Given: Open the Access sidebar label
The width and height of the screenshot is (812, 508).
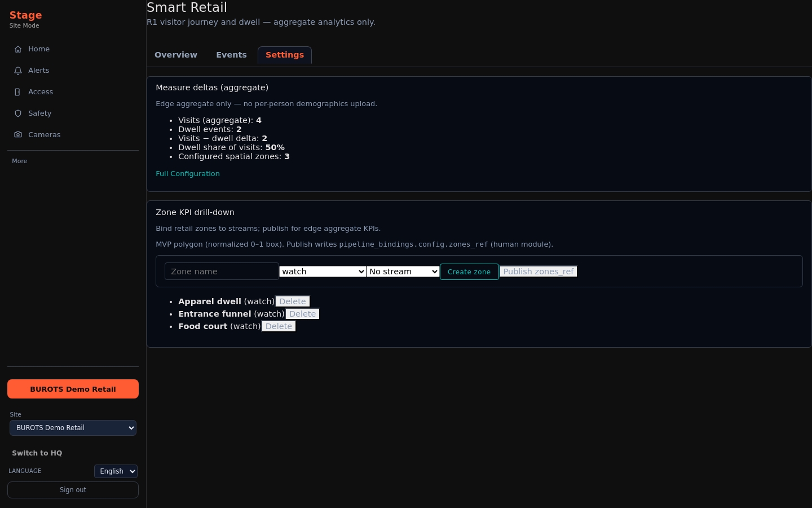Looking at the screenshot, I should 41,92.
